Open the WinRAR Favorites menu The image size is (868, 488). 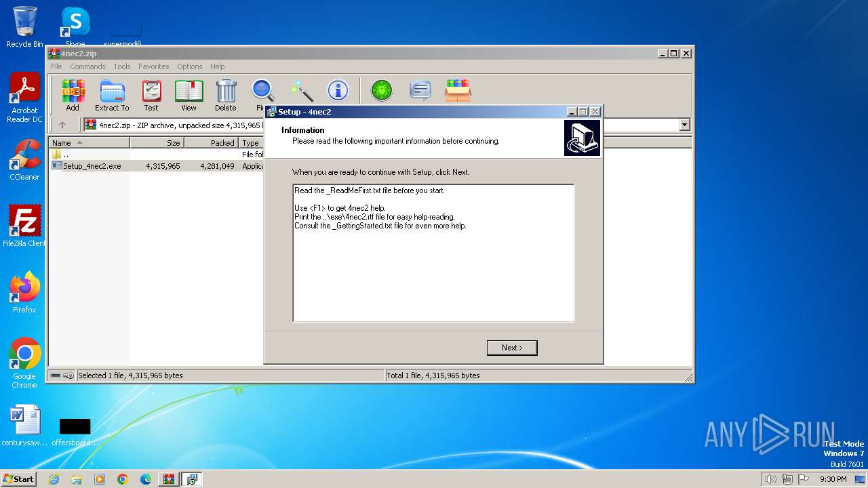coord(154,66)
